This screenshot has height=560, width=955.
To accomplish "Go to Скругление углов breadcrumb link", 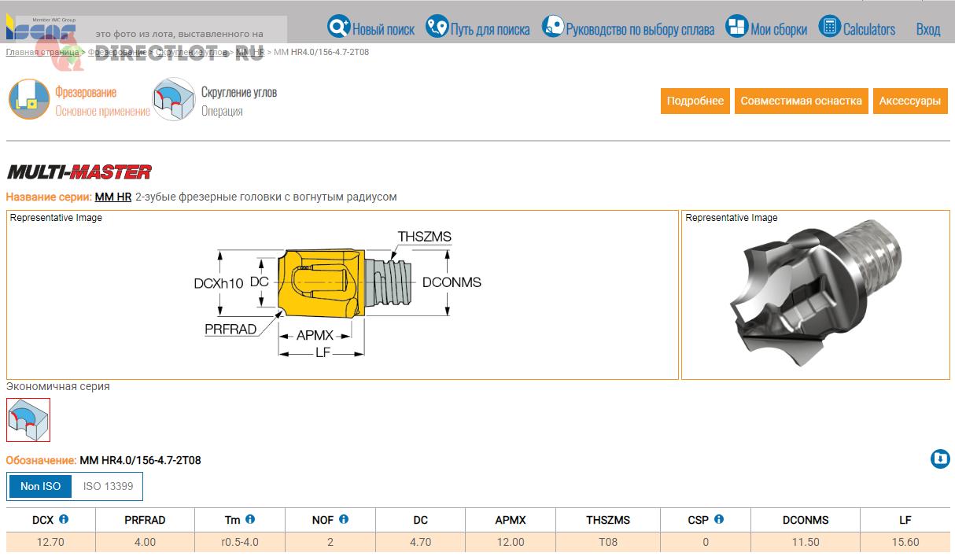I will pyautogui.click(x=191, y=52).
